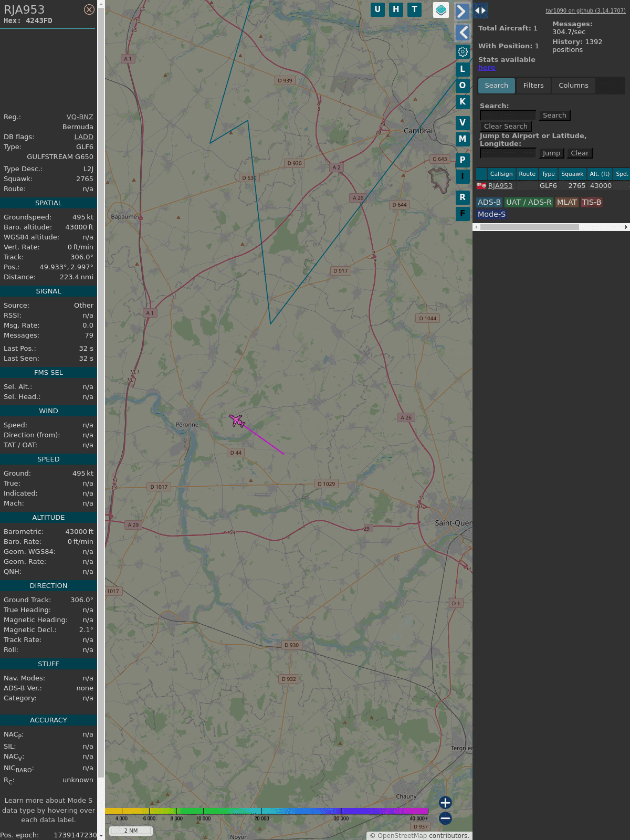Click the flag icon in RJA953 row

(x=481, y=185)
